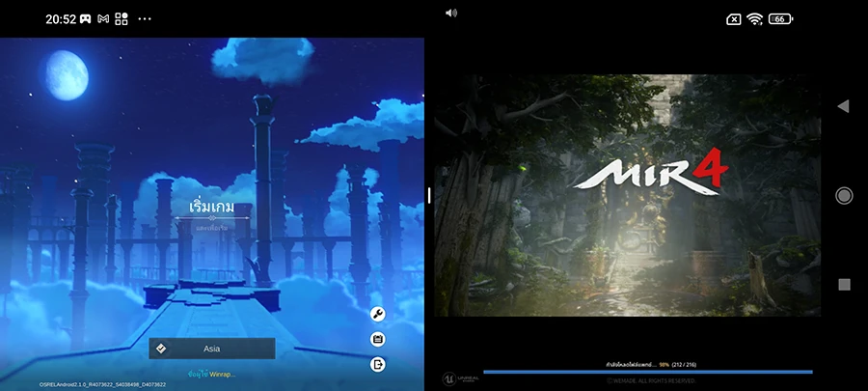The image size is (868, 391).
Task: Grab the split-screen divider handle
Action: 429,195
